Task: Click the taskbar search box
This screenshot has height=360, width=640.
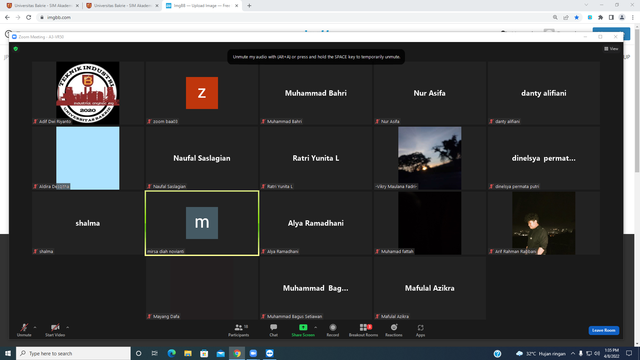Action: point(73,353)
